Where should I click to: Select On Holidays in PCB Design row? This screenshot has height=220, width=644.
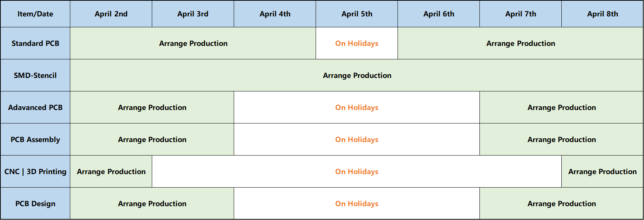pos(357,204)
